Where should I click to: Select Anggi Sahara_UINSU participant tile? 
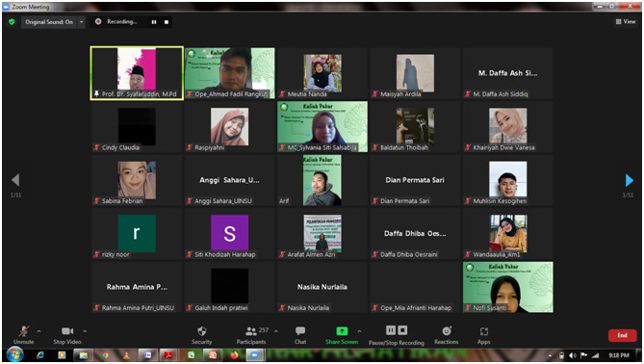230,180
